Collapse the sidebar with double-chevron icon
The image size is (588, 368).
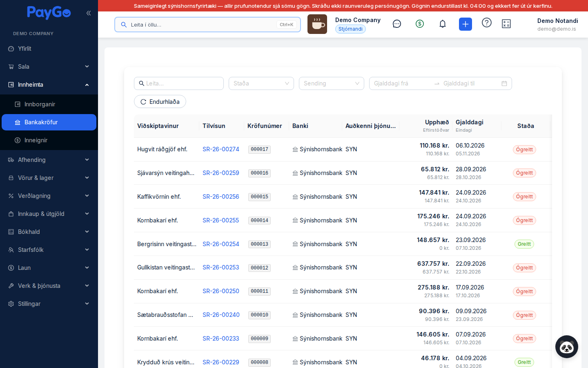[89, 13]
